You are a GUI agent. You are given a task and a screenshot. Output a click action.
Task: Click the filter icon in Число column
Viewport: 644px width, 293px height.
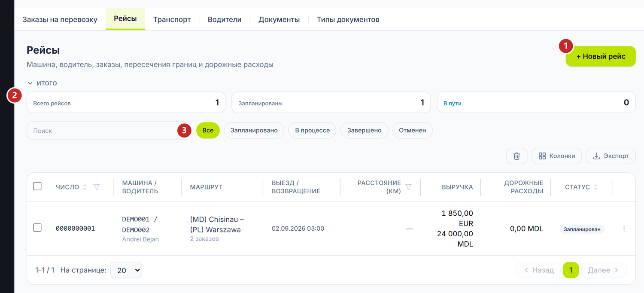(x=97, y=187)
